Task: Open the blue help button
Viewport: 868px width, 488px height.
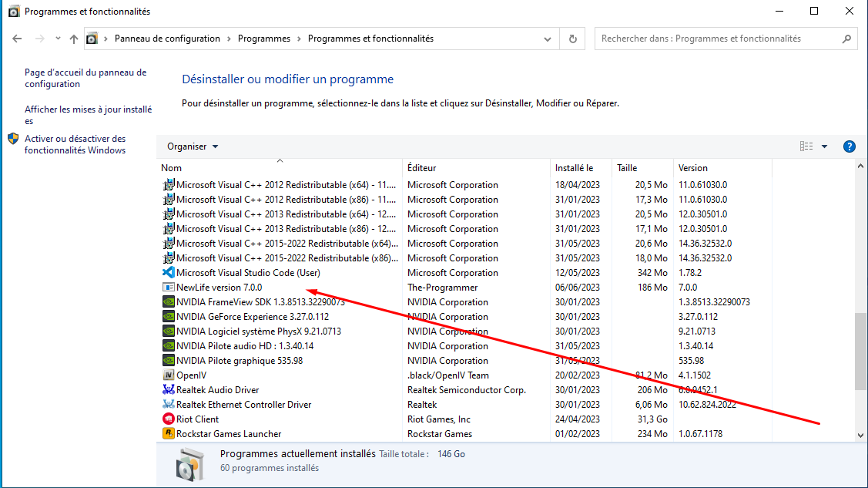Action: coord(850,146)
